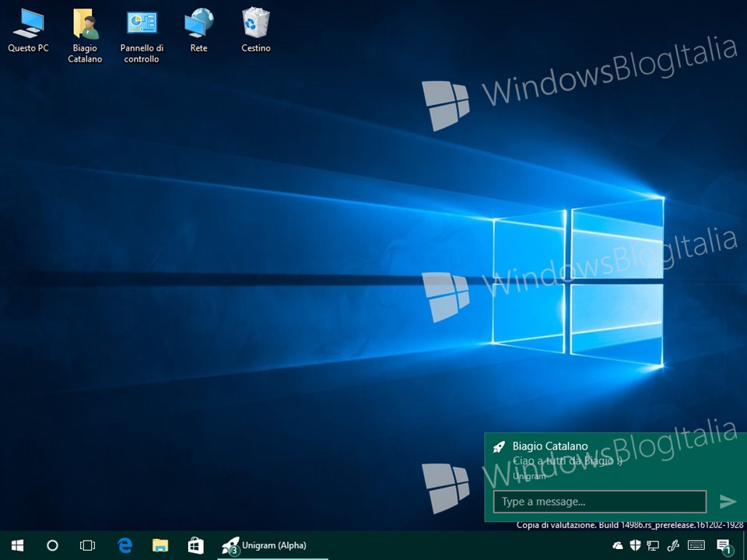Launch Microsoft Edge from the taskbar
The image size is (747, 560).
pyautogui.click(x=124, y=545)
